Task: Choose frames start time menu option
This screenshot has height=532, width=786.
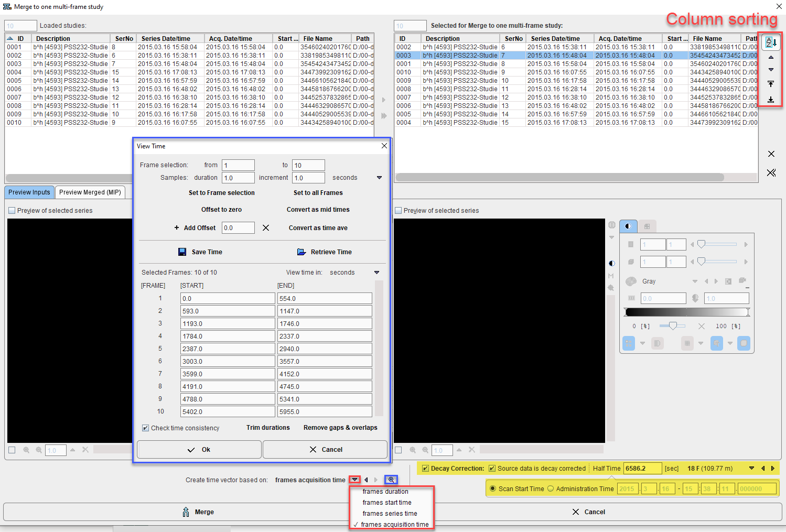Action: click(x=387, y=503)
